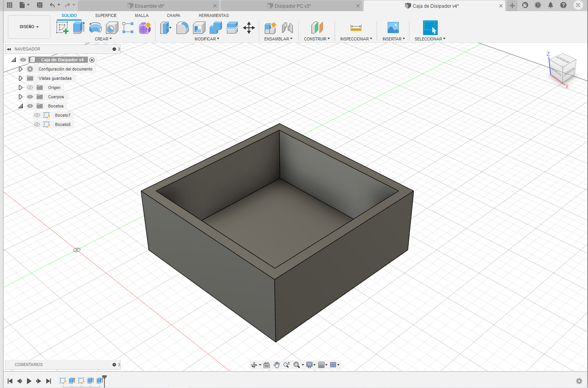Activate the Select tool icon
588x388 pixels.
click(430, 28)
